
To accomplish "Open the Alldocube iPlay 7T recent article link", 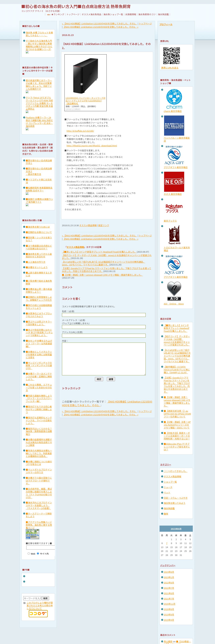I will 177,447.
